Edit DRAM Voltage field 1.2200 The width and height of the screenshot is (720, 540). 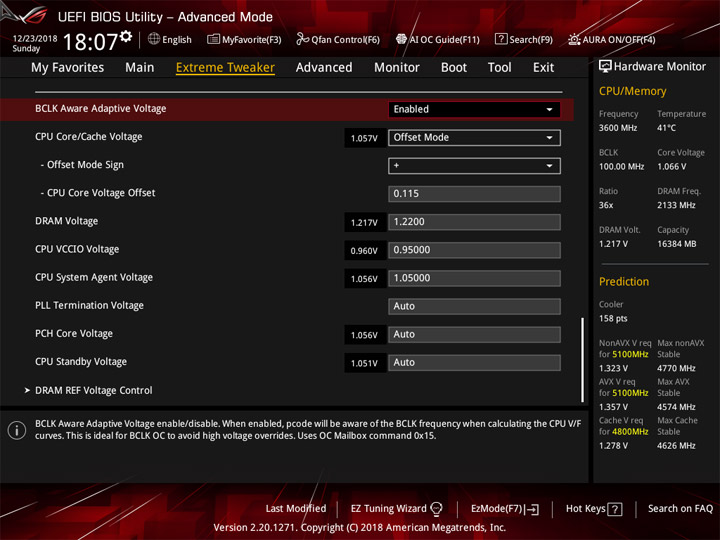(x=474, y=222)
